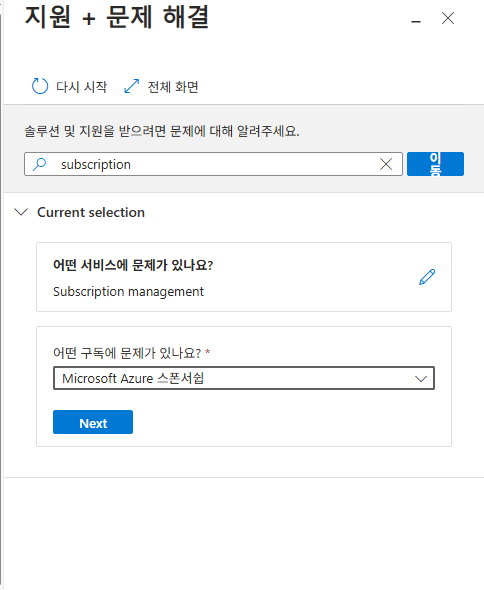
Task: Focus the subscription search field
Action: coord(213,164)
